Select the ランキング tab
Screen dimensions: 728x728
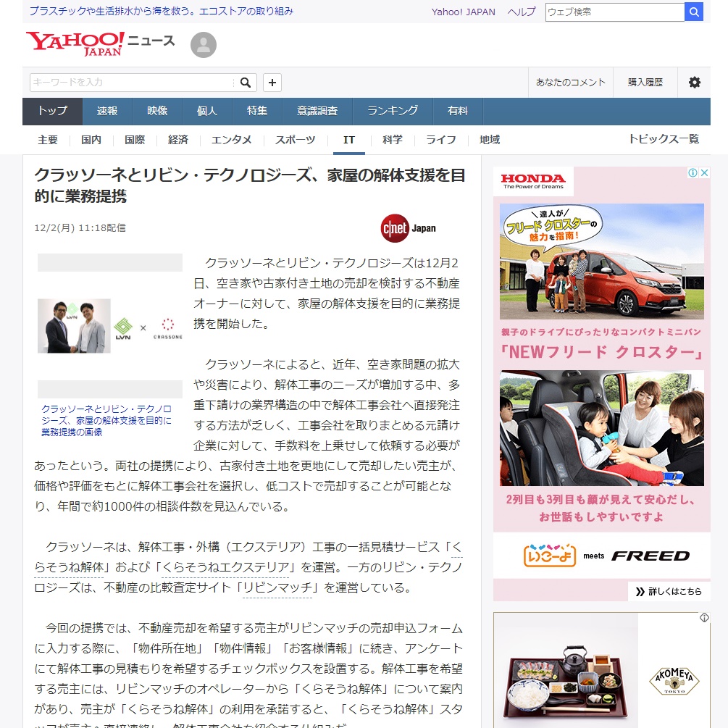coord(393,112)
